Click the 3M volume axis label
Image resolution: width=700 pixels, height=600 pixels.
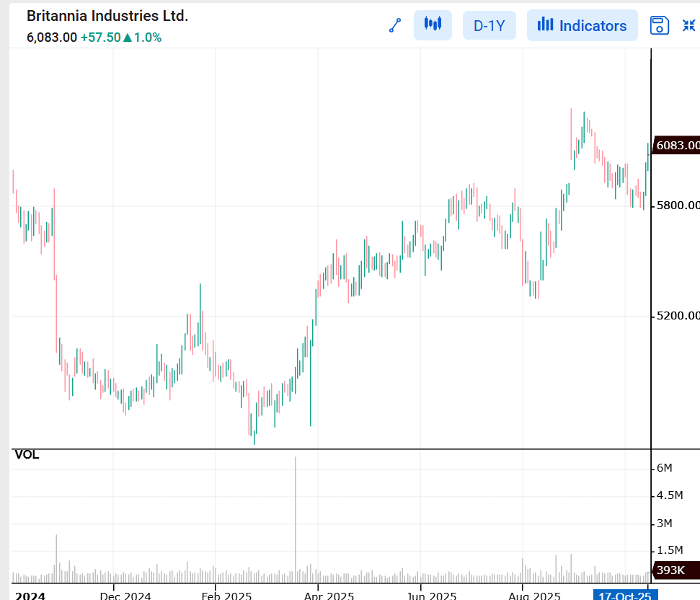tap(664, 524)
